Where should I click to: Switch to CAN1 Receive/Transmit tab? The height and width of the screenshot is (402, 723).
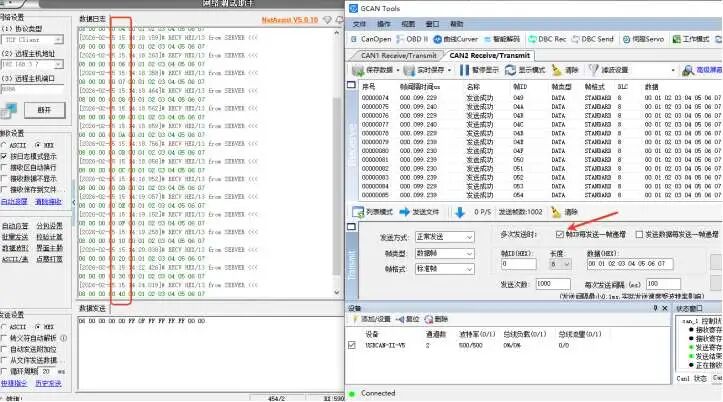point(398,56)
